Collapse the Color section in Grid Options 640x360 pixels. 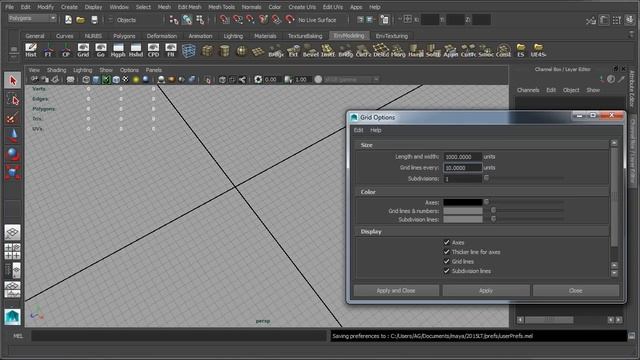(482, 192)
